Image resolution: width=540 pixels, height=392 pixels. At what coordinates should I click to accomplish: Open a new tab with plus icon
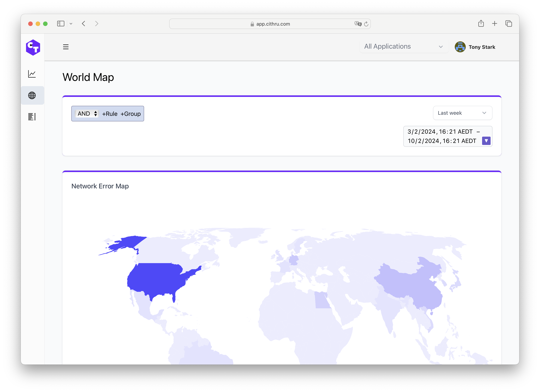[495, 24]
